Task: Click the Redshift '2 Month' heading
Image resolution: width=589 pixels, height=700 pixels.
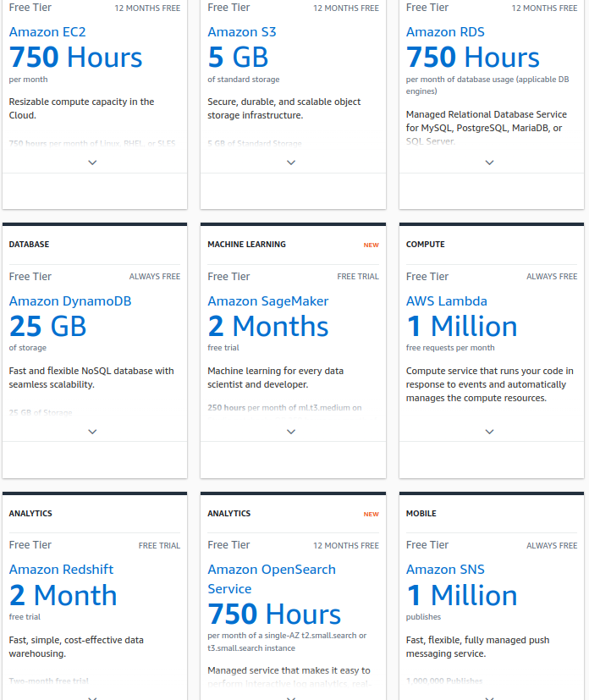Action: click(x=63, y=596)
